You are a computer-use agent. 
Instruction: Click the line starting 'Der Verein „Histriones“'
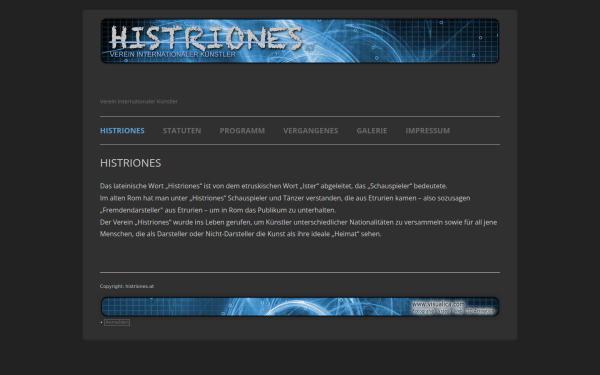tap(298, 222)
